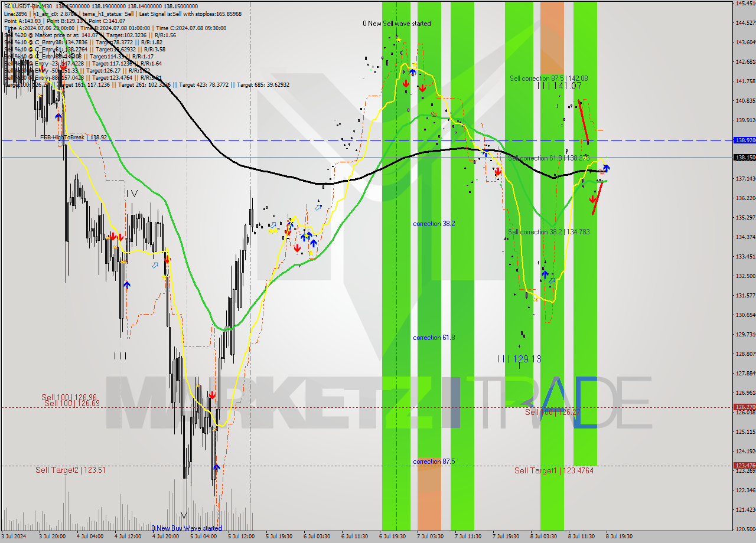Select the blue 'correction 61.8' label
Viewport: 756px width, 543px height.
pos(434,338)
